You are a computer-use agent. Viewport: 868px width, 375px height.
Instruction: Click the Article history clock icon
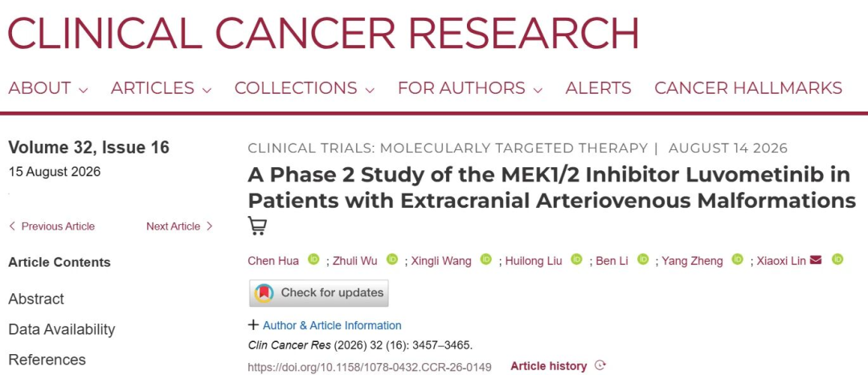click(600, 365)
